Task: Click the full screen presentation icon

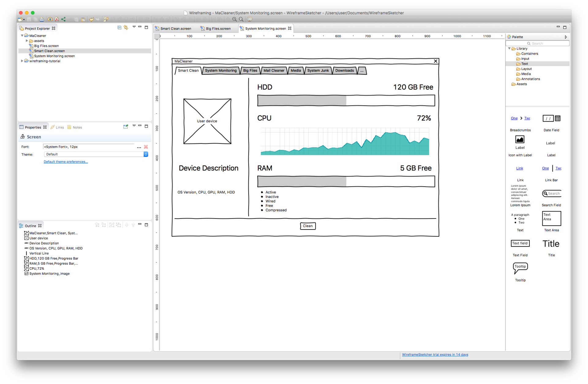Action: click(x=250, y=19)
